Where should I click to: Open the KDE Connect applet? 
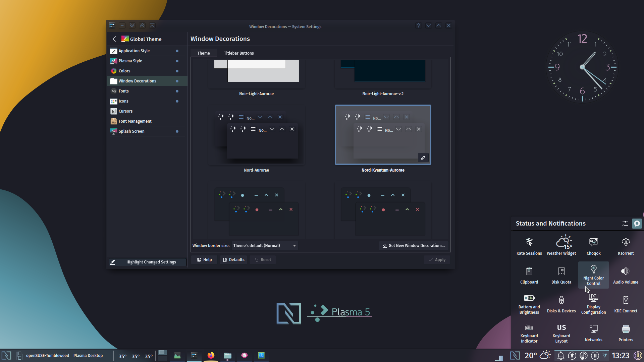click(x=626, y=304)
